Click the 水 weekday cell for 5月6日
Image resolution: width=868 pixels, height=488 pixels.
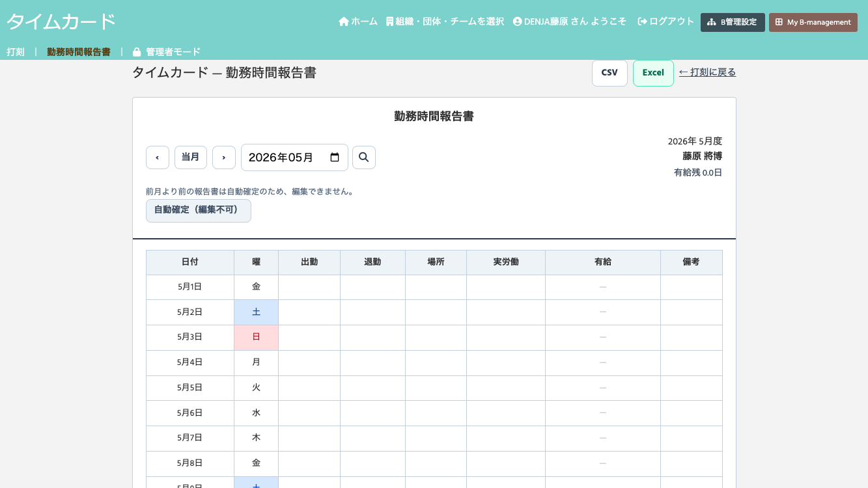tap(257, 413)
